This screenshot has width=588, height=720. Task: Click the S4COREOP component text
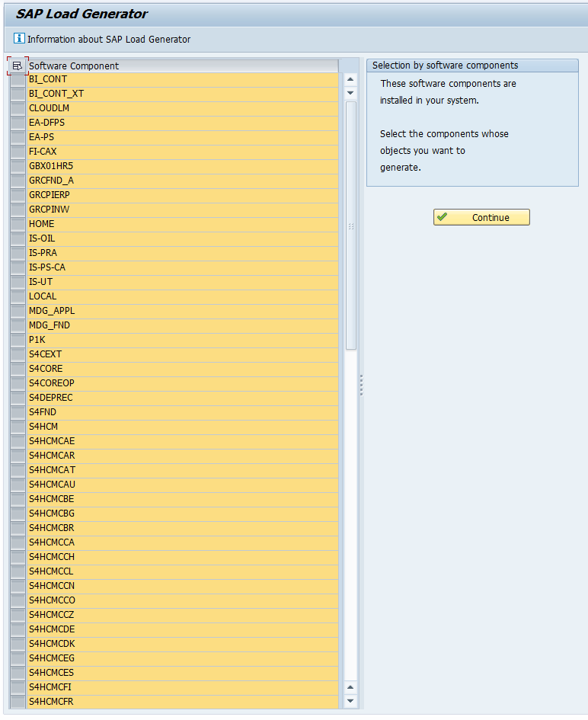point(51,383)
